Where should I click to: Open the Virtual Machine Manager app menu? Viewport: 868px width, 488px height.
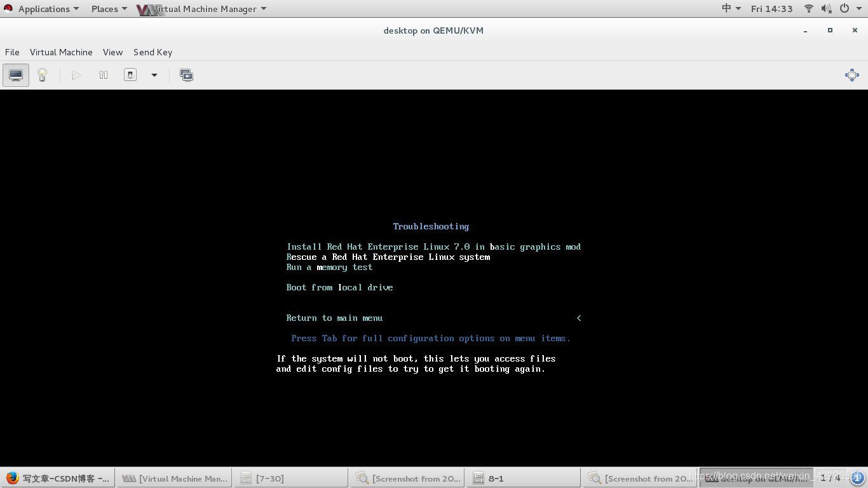[x=202, y=9]
